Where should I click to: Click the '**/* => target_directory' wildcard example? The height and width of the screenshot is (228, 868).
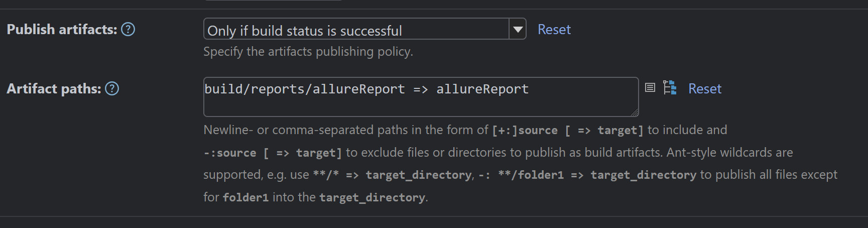click(392, 175)
